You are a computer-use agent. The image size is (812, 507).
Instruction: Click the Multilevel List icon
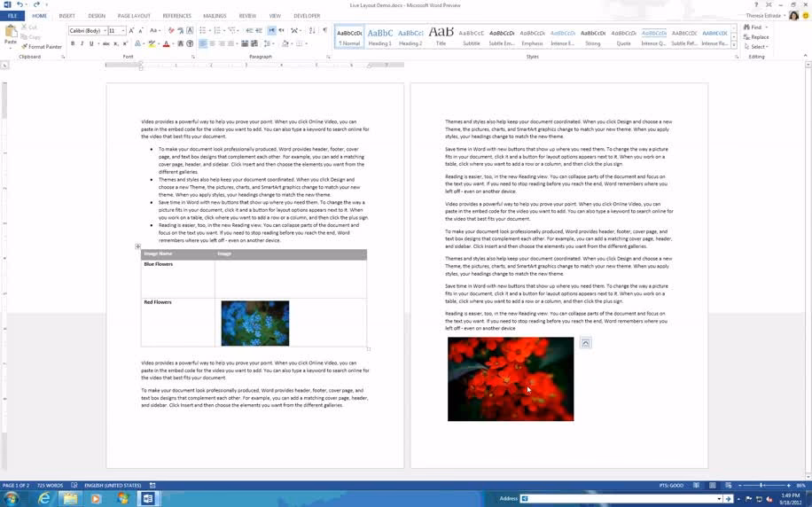tap(231, 30)
